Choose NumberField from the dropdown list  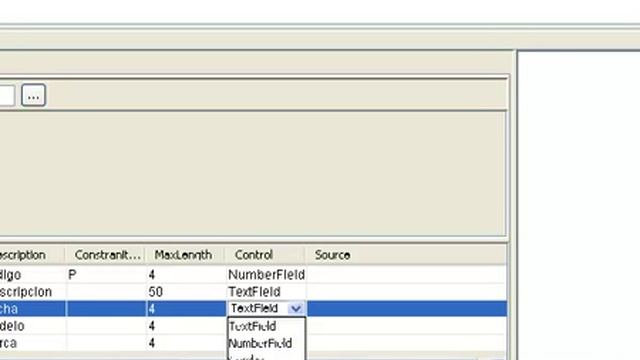tap(267, 343)
